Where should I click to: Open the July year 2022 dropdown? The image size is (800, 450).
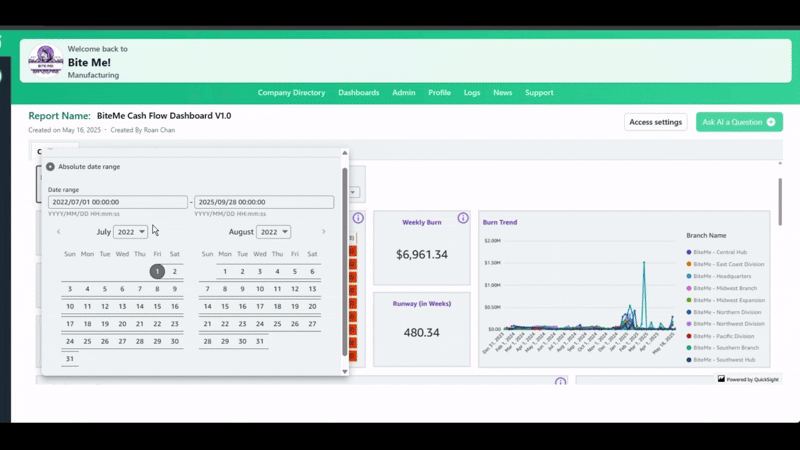click(x=131, y=232)
